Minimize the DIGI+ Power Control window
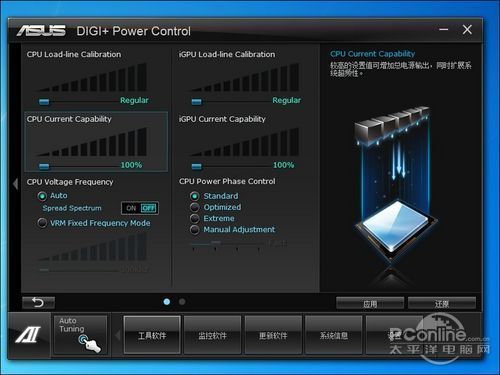The width and height of the screenshot is (500, 375). click(444, 30)
